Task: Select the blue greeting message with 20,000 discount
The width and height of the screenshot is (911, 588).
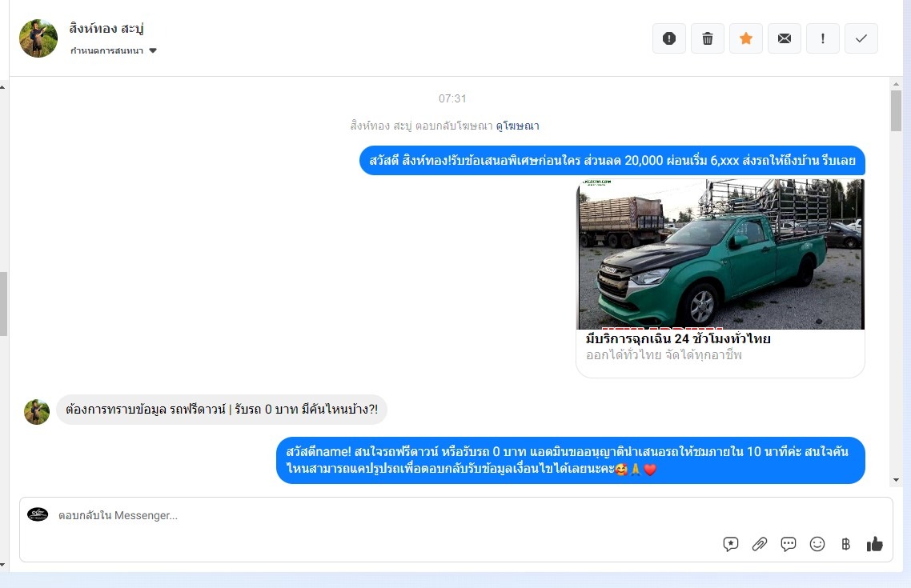Action: pyautogui.click(x=612, y=160)
